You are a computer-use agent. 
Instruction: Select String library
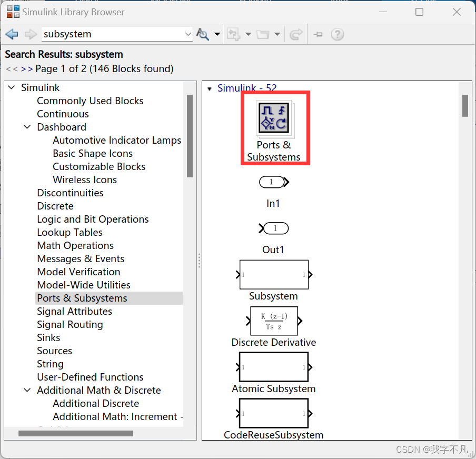(x=50, y=364)
